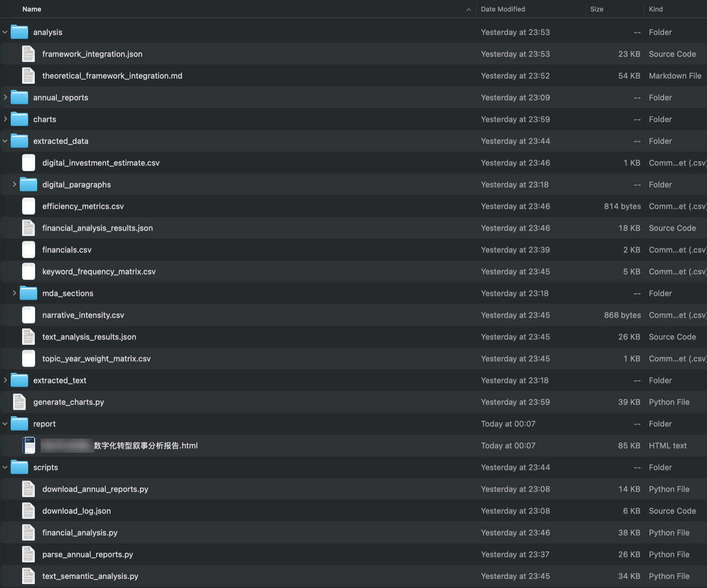Select topic_year_weight_matrix.csv file name
Screen dimensions: 707x588
[x=96, y=359]
